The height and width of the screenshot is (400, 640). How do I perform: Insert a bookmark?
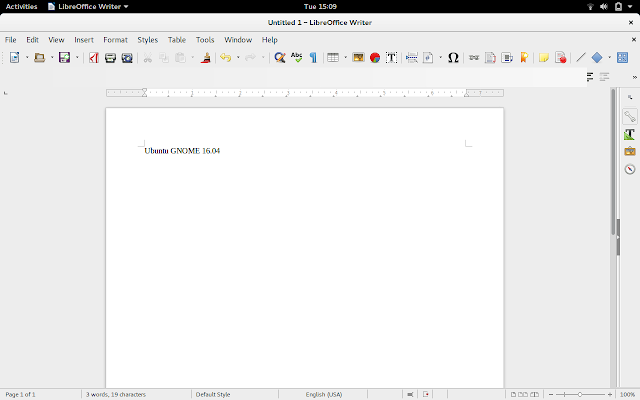point(524,58)
